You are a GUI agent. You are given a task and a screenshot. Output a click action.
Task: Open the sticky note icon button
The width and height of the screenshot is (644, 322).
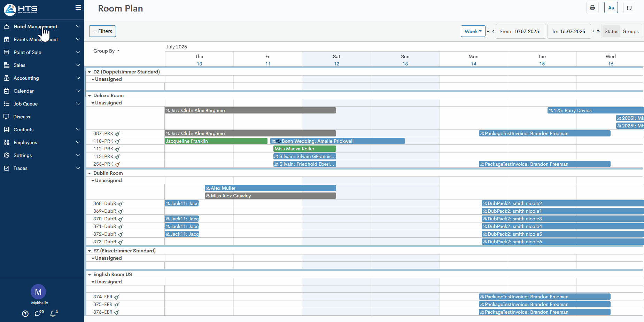(x=629, y=8)
